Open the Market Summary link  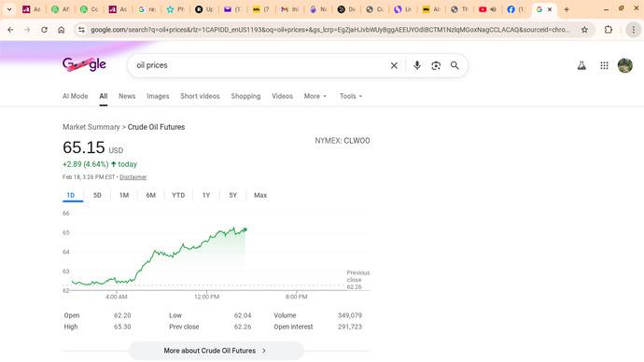[91, 127]
